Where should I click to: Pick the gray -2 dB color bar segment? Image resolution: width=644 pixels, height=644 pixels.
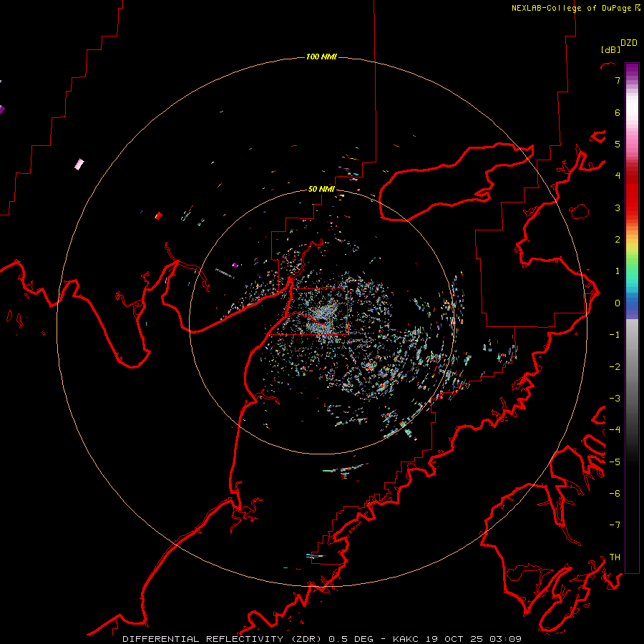coord(632,367)
